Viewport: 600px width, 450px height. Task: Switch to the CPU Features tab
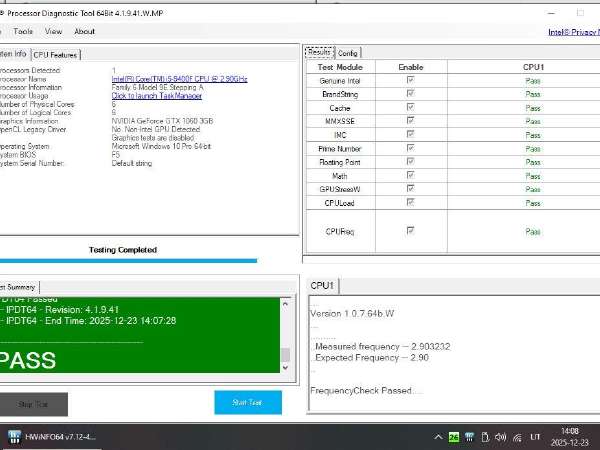point(55,55)
